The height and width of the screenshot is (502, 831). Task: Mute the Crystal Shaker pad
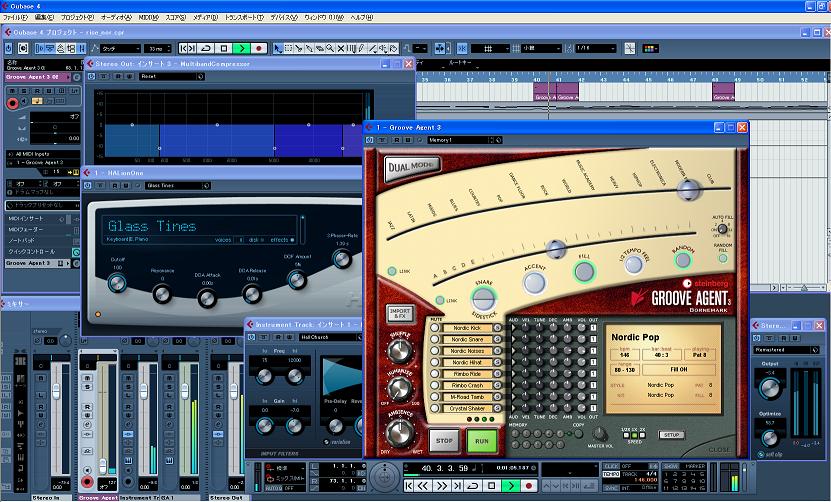click(435, 408)
